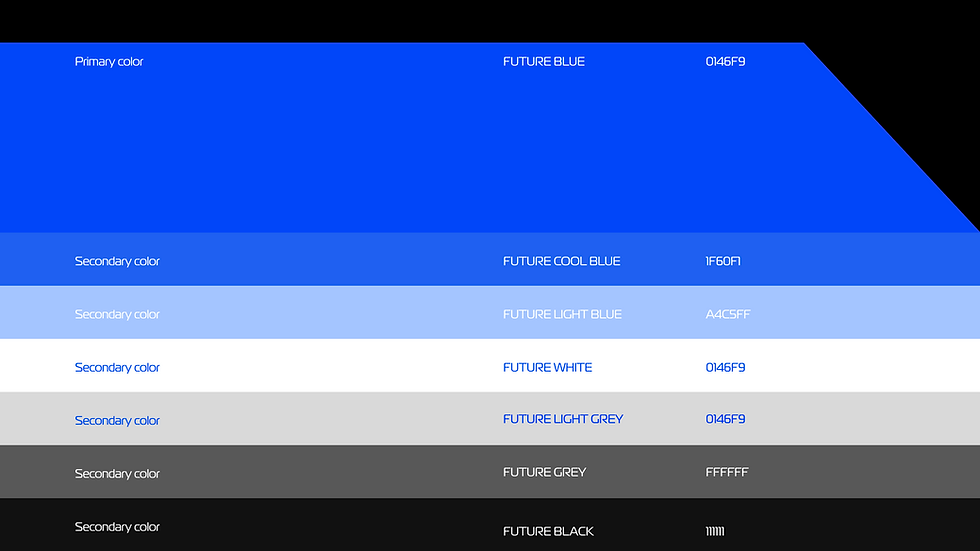
Task: Click the Future Cool Blue swatch band
Action: click(x=490, y=259)
